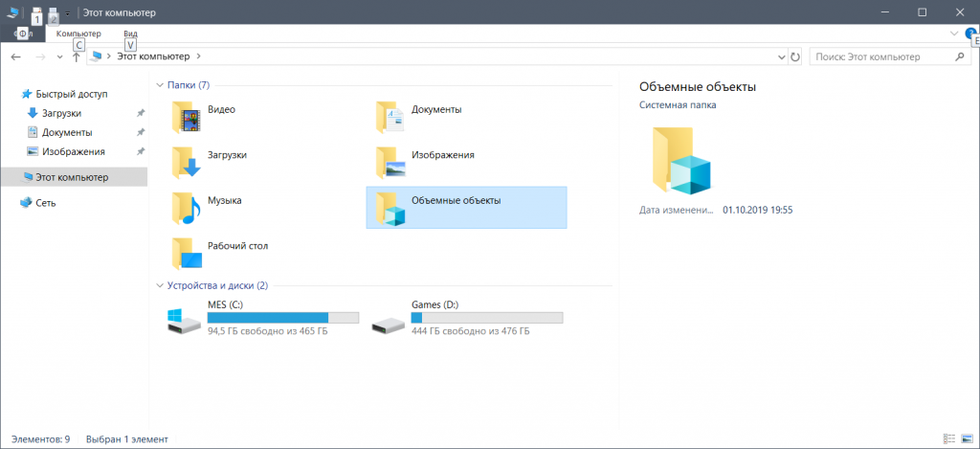Click the search magnifier icon

(960, 57)
